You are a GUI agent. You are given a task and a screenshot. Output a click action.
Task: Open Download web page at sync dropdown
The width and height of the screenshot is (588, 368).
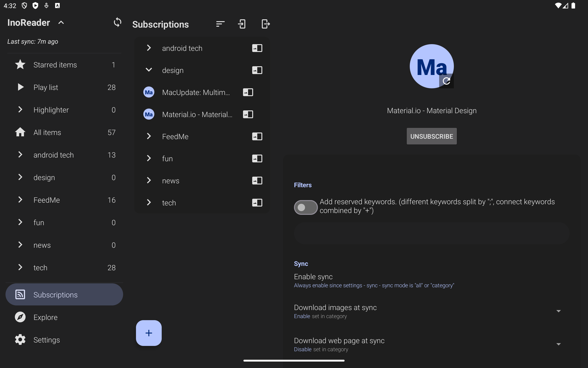click(x=559, y=344)
